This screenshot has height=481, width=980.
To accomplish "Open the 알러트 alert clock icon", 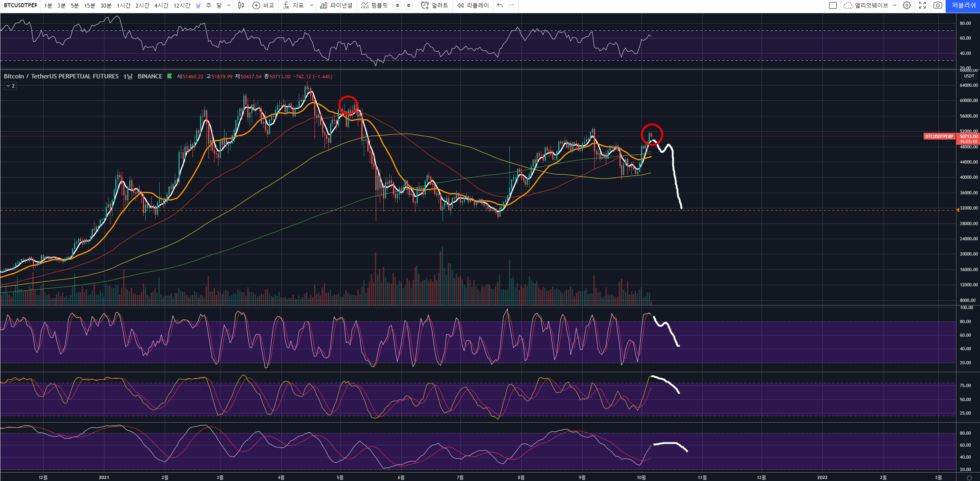I will pyautogui.click(x=425, y=5).
